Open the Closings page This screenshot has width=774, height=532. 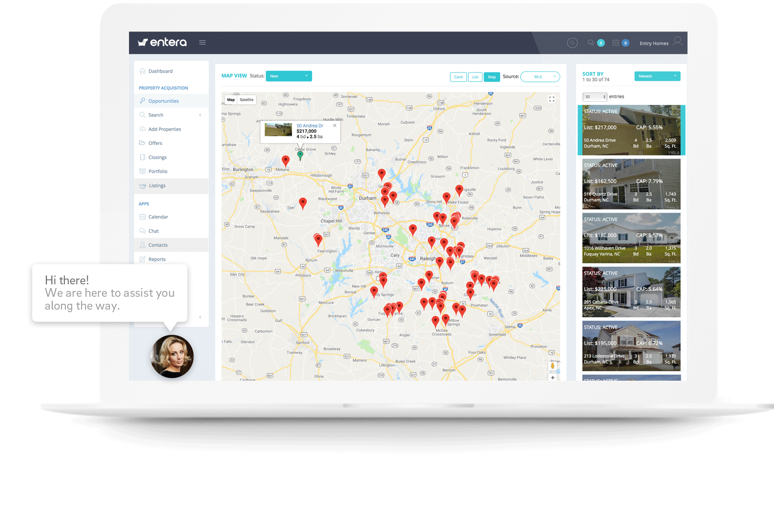click(x=158, y=157)
